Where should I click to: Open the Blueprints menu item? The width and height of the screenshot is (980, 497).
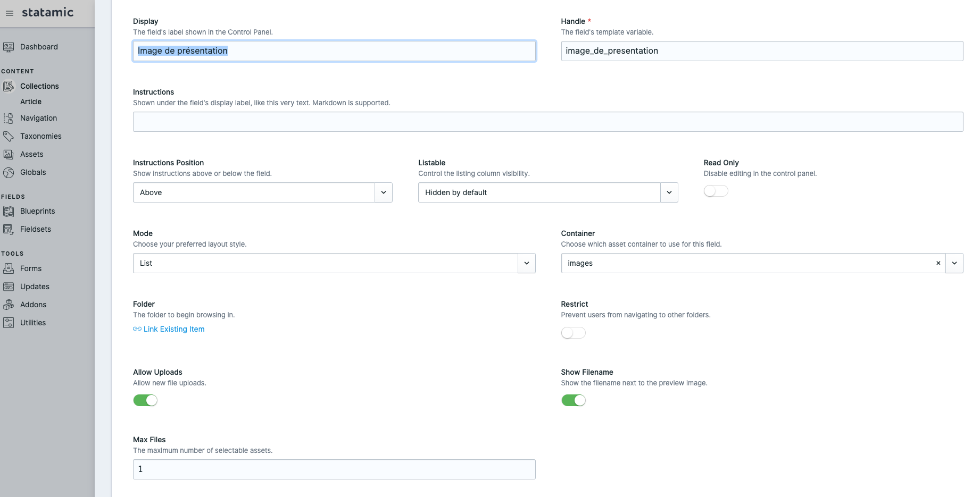(x=37, y=211)
